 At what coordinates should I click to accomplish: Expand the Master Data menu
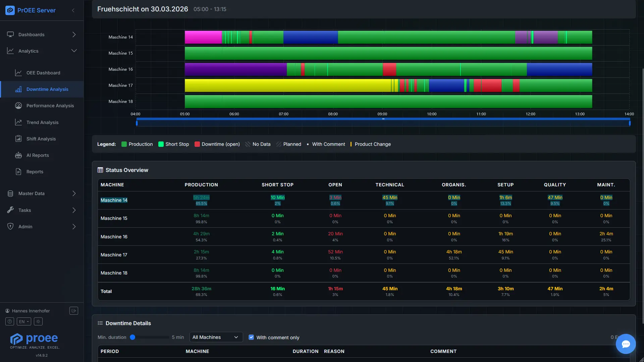click(42, 193)
